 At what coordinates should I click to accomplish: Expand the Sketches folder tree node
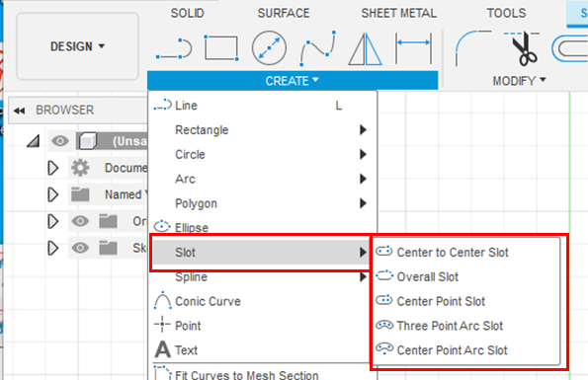[x=53, y=248]
